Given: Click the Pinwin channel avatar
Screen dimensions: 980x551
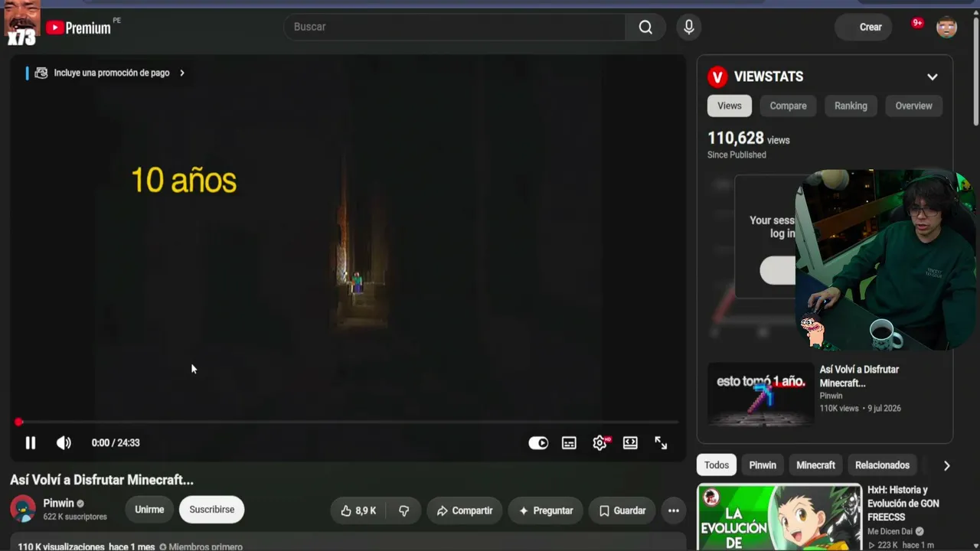Looking at the screenshot, I should (22, 509).
